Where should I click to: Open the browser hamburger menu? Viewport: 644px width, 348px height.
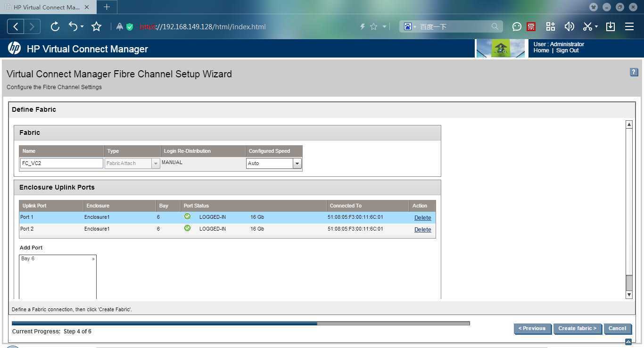pos(629,27)
